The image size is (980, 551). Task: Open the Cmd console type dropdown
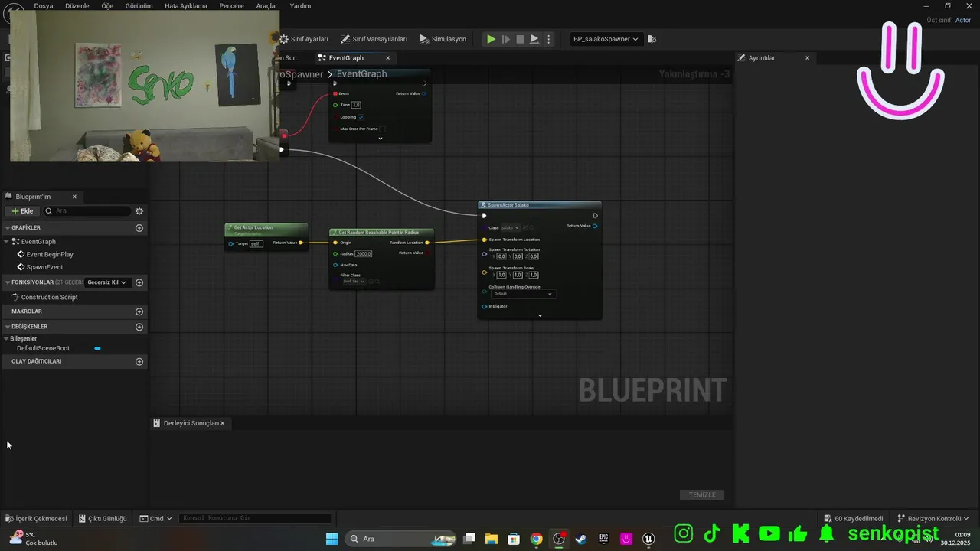tap(155, 518)
